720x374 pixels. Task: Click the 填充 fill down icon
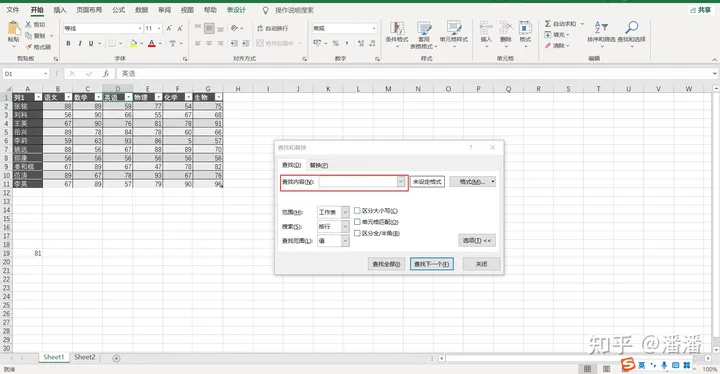pyautogui.click(x=548, y=34)
